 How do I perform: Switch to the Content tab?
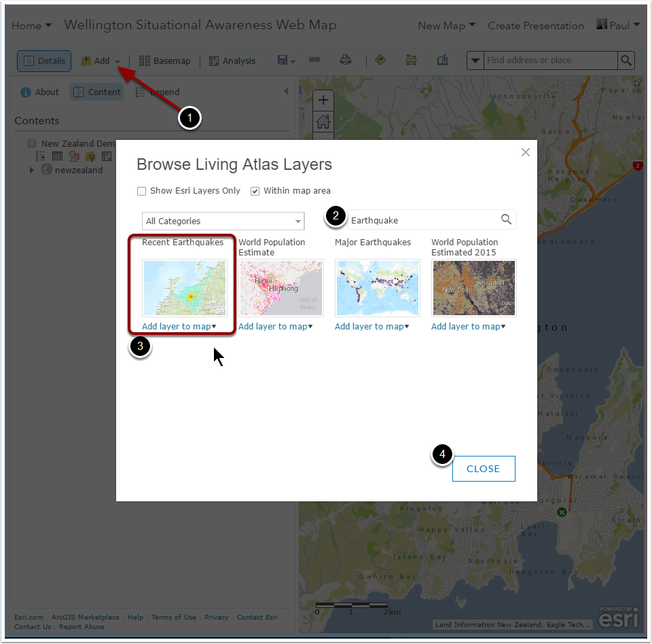click(x=96, y=92)
